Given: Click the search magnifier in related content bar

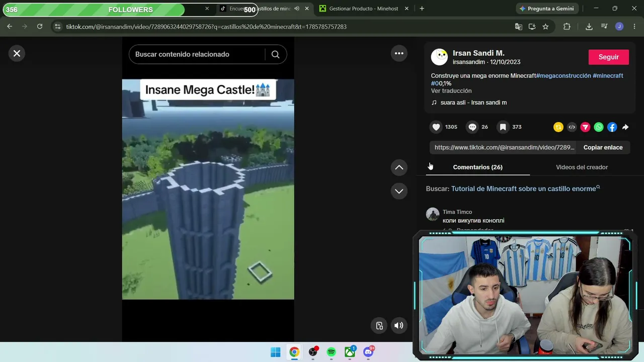Looking at the screenshot, I should click(x=275, y=54).
